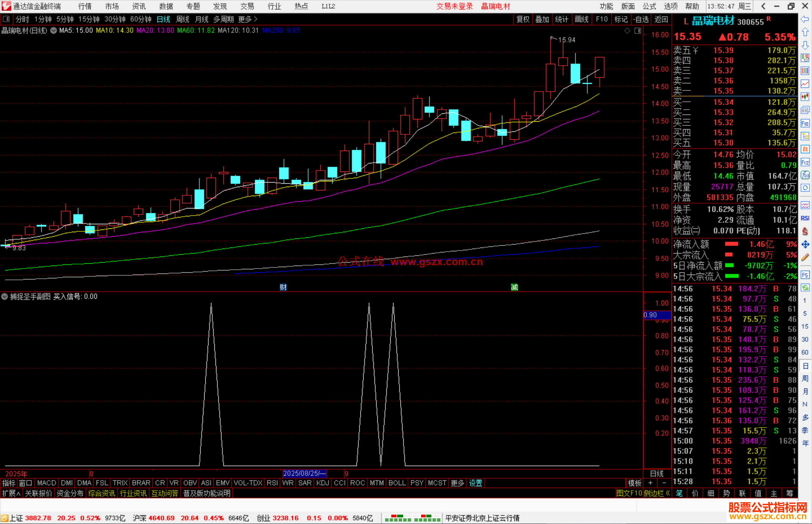Open the f(x) formula sidebar icon
The height and width of the screenshot is (524, 812).
[805, 175]
